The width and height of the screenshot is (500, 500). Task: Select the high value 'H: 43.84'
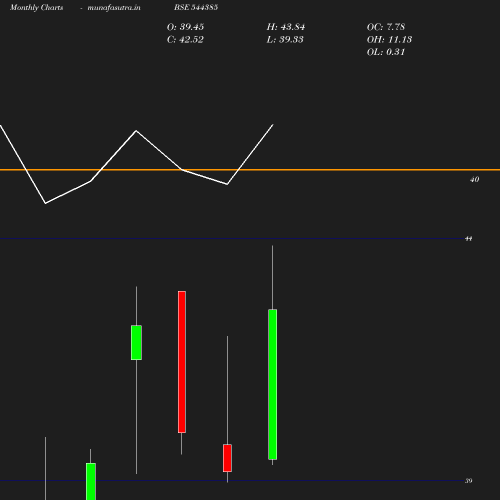coord(286,27)
